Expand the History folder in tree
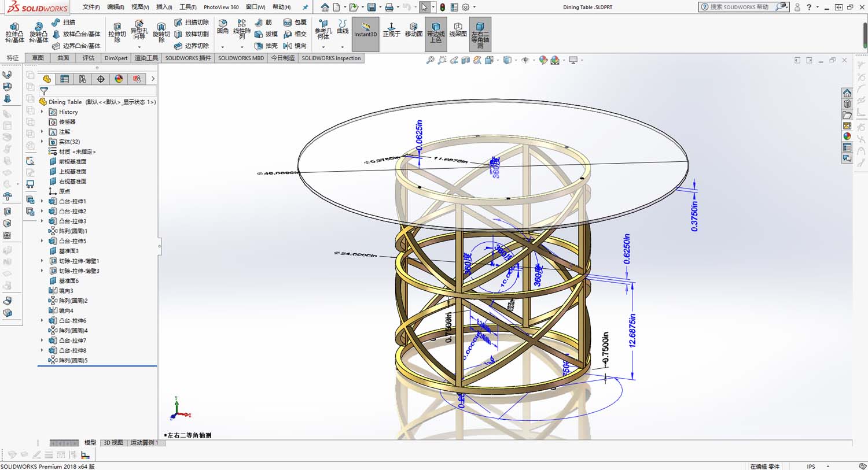868x470 pixels. pos(42,112)
